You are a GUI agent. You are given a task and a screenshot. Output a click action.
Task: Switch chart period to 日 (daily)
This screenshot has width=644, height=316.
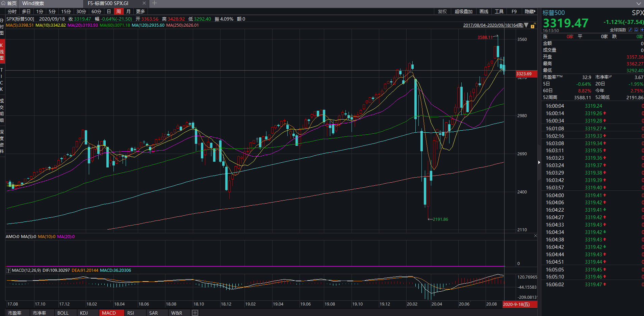pyautogui.click(x=109, y=11)
